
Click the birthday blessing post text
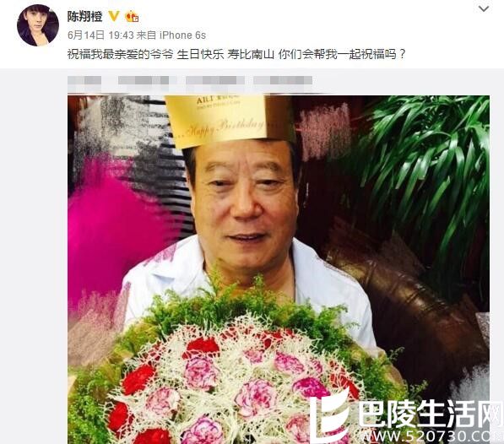[236, 54]
